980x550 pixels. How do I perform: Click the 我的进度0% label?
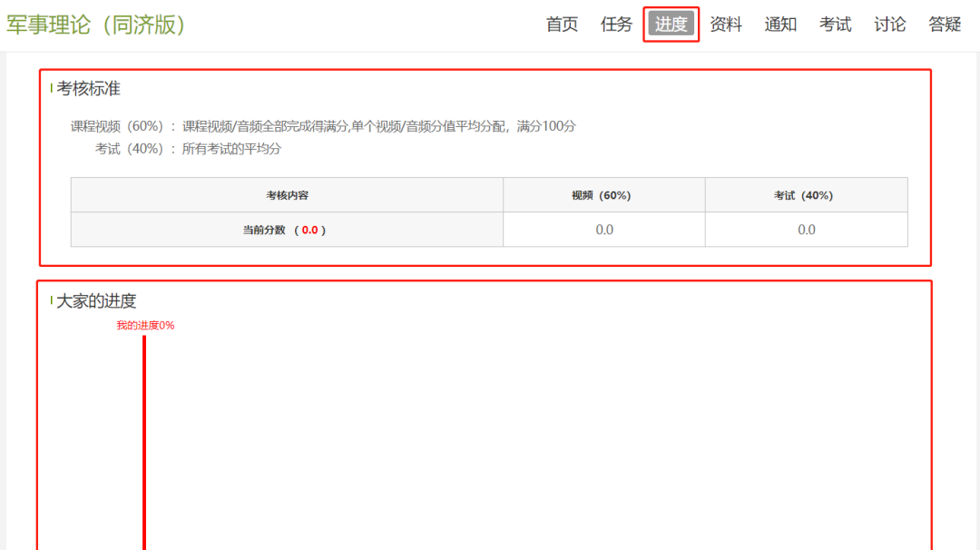145,325
